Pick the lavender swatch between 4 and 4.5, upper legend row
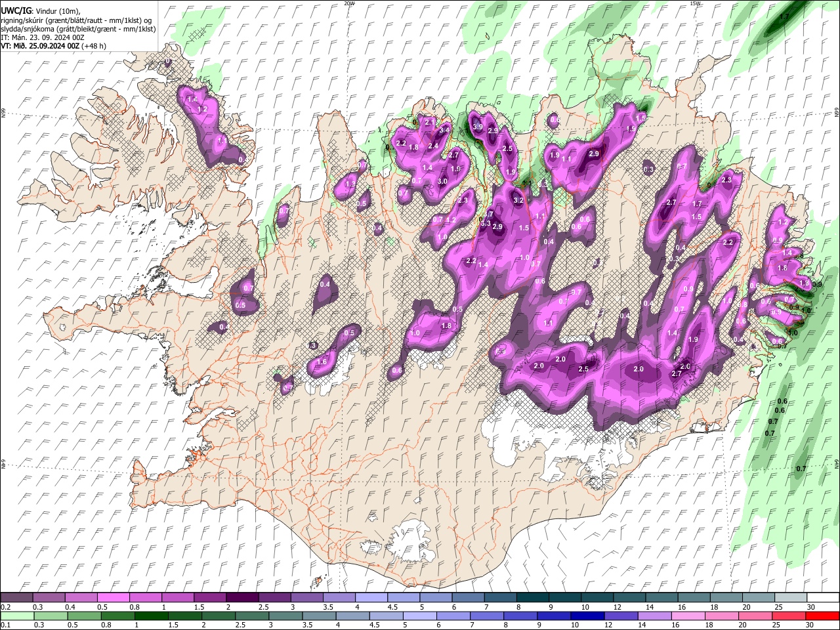 click(371, 598)
